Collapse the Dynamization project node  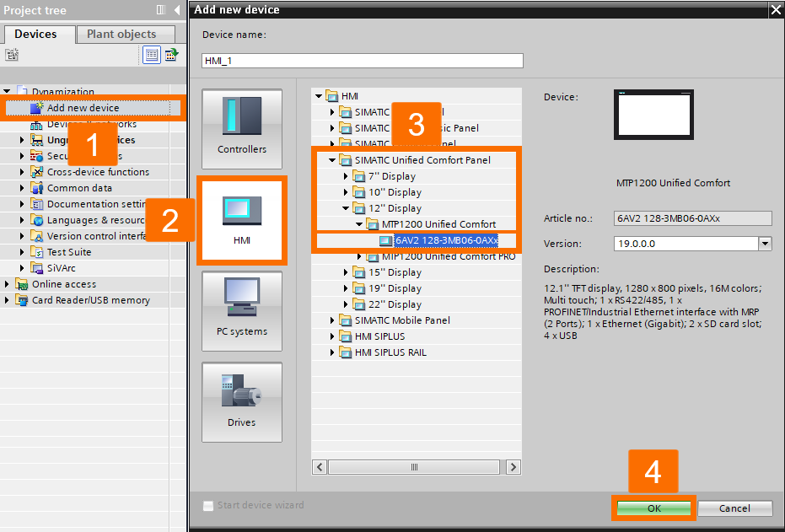(x=7, y=91)
